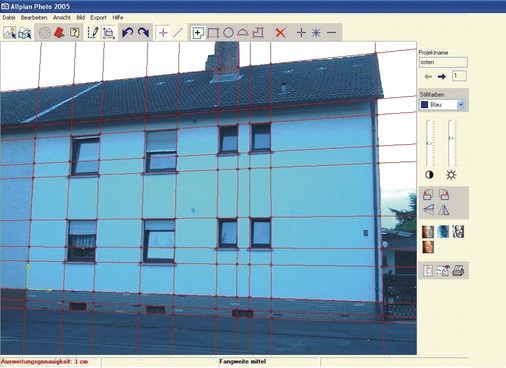This screenshot has width=506, height=368.
Task: Click the load image icon at toolbar start
Action: click(x=10, y=33)
